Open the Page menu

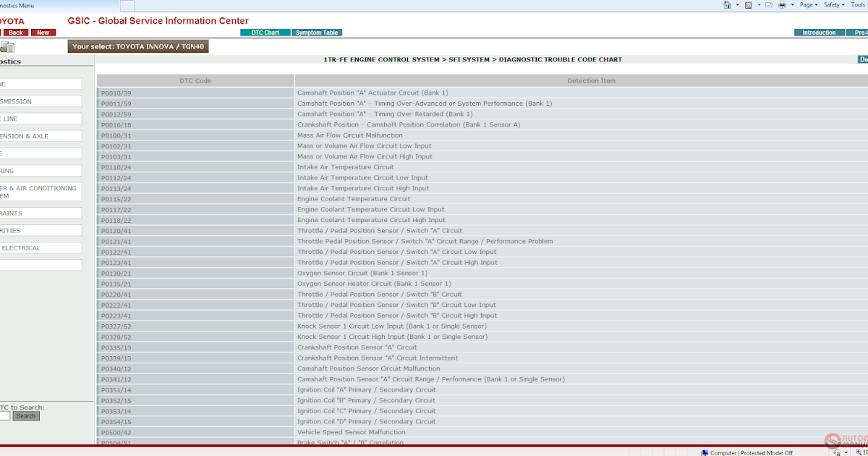[809, 4]
